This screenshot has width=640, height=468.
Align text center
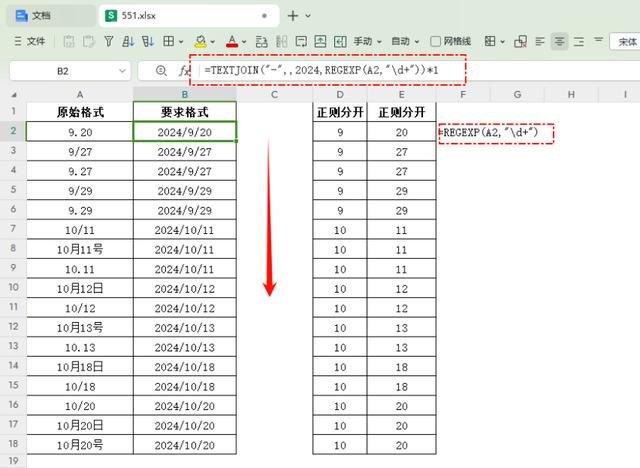point(560,41)
